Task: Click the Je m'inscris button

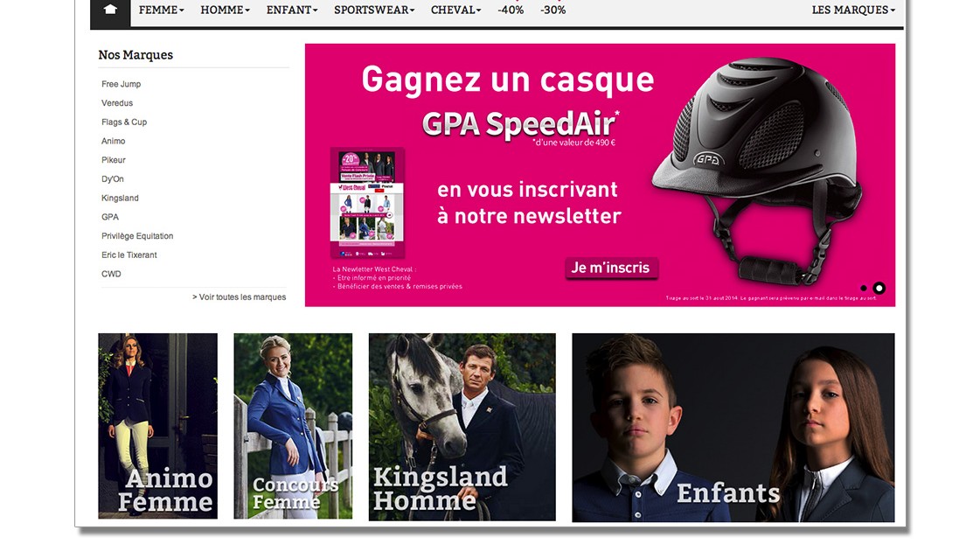Action: point(610,268)
